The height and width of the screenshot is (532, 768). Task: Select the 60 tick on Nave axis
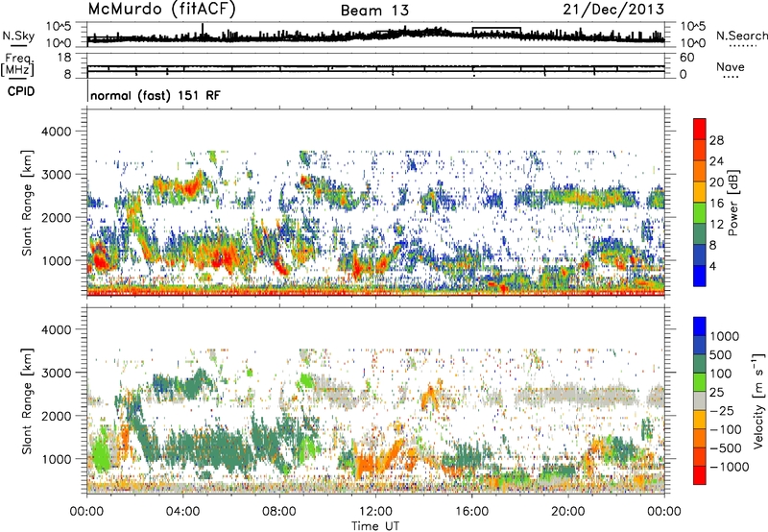coord(686,58)
